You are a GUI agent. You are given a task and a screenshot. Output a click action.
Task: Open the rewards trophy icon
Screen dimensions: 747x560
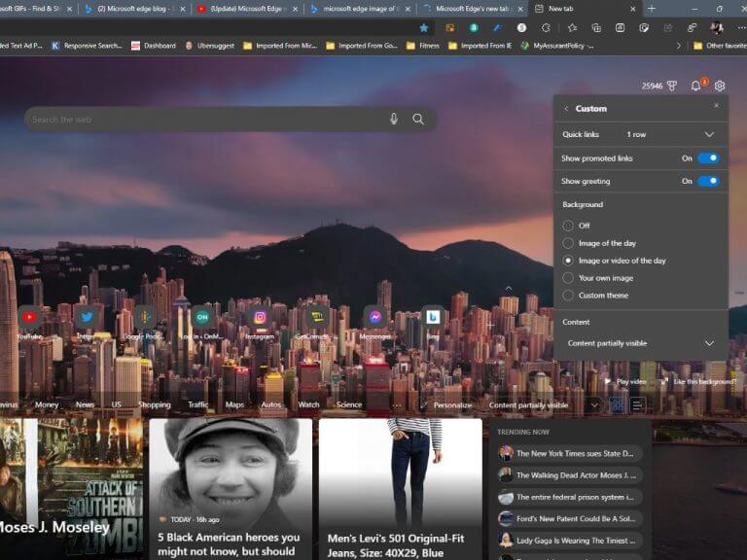pos(672,86)
